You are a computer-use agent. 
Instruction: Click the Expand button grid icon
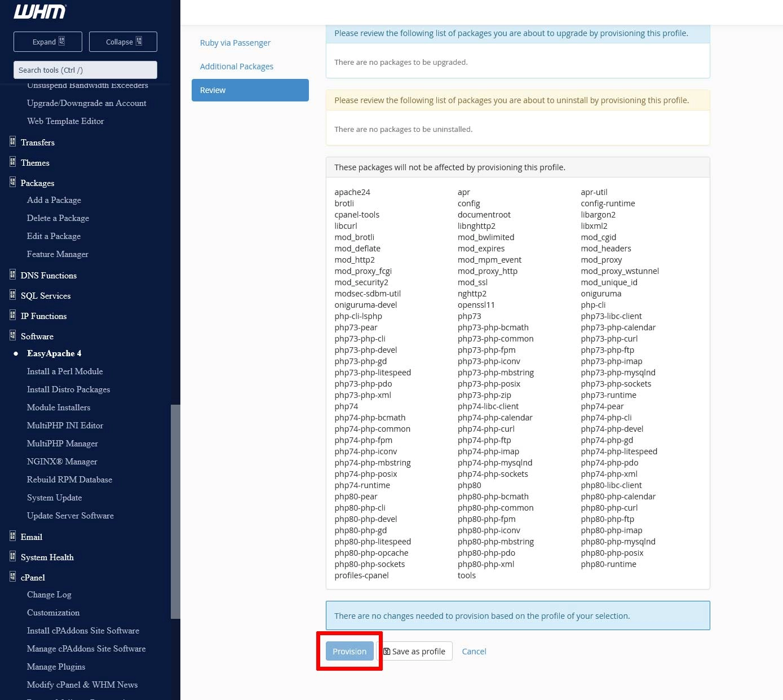(62, 41)
